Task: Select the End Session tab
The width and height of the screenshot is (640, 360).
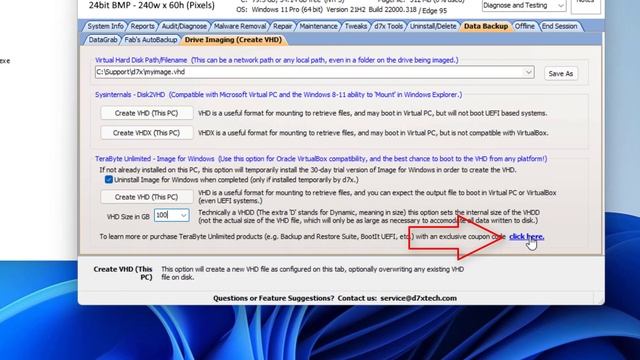Action: 560,26
